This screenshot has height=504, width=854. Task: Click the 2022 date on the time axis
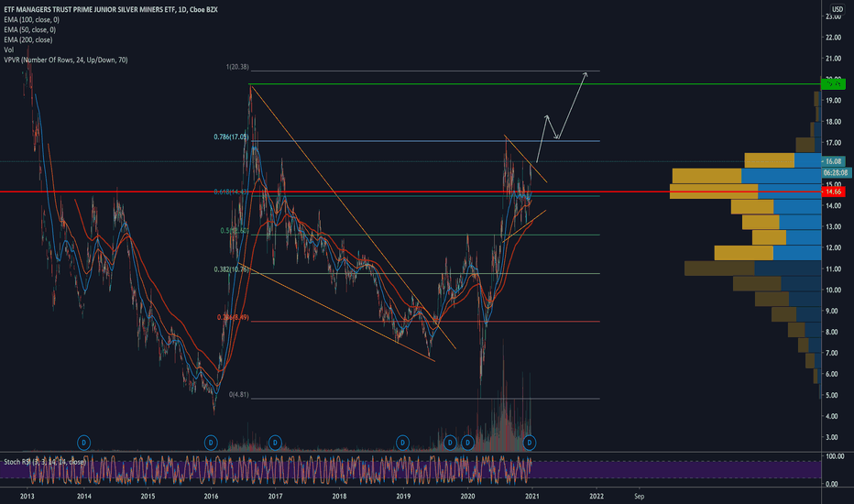point(597,496)
